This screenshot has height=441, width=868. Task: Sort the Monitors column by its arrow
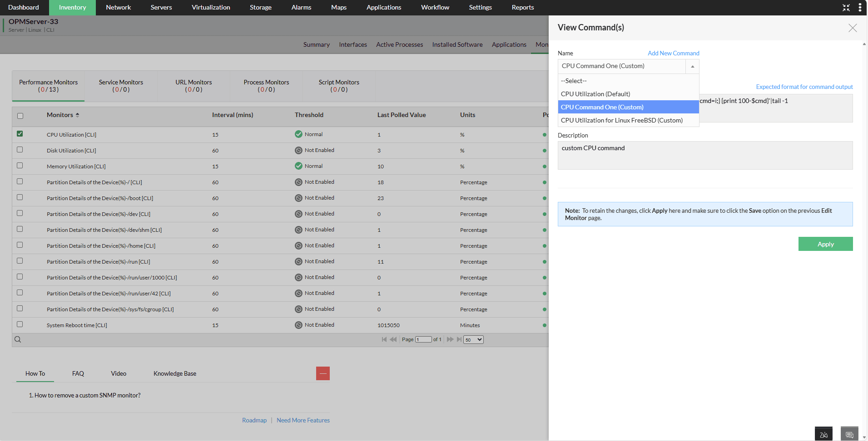coord(77,115)
